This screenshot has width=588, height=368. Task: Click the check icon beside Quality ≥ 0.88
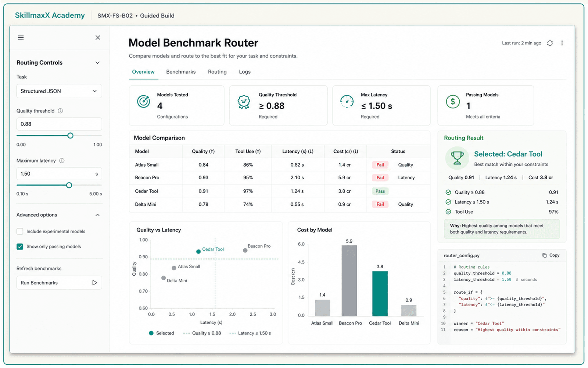click(448, 192)
